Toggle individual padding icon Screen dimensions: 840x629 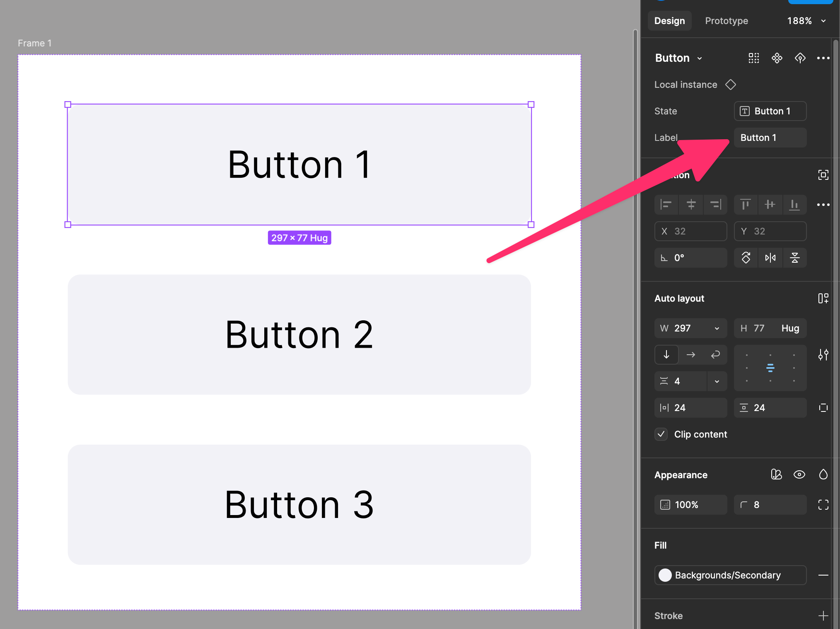(x=823, y=408)
